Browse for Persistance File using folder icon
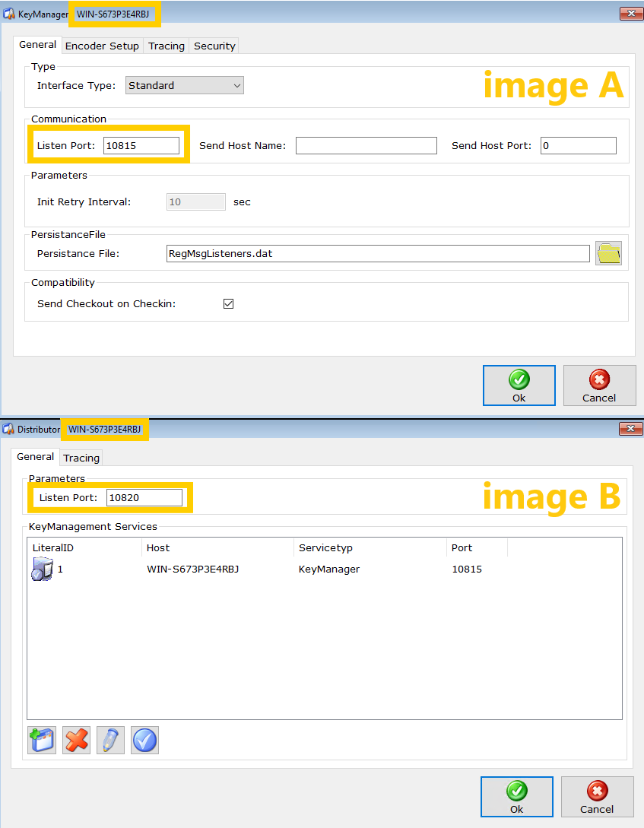 click(608, 253)
